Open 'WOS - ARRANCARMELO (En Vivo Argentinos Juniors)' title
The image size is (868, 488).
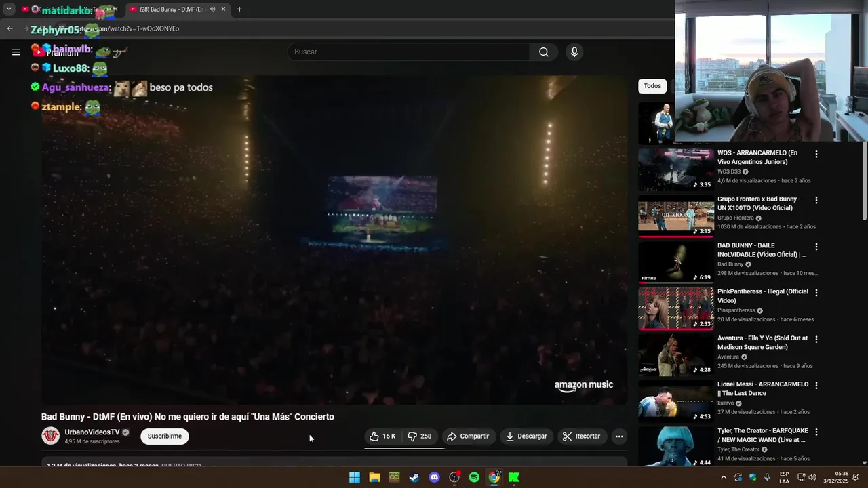(x=757, y=157)
